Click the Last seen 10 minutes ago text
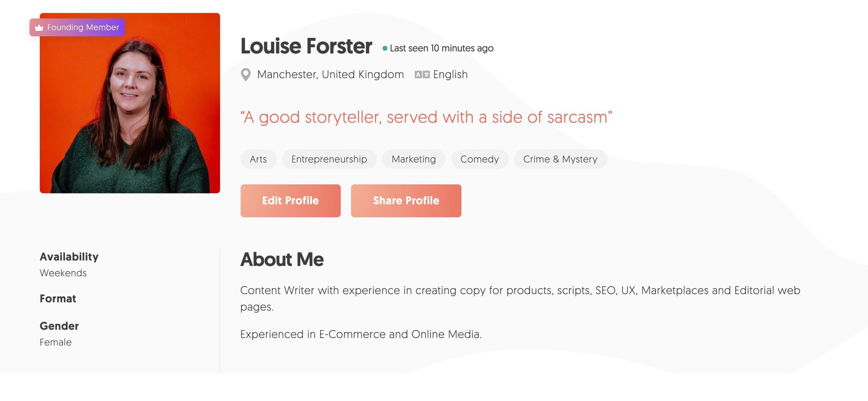The image size is (868, 401). click(441, 48)
